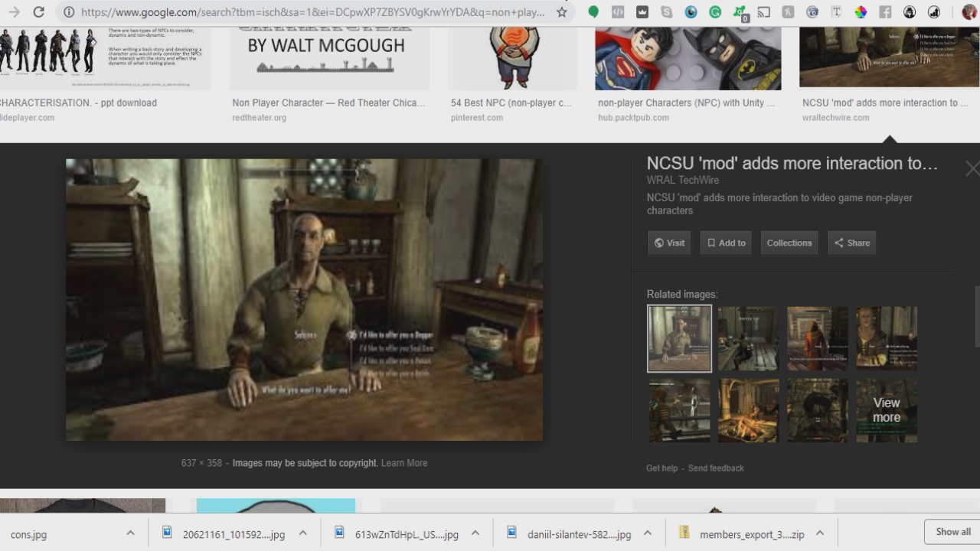Open the black-and-white face extension

910,12
